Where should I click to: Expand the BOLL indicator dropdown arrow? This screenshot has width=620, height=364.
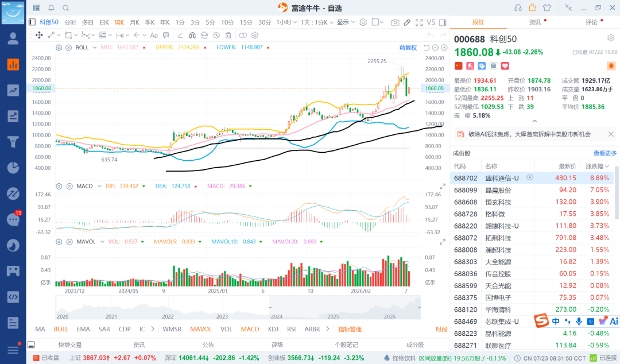pyautogui.click(x=95, y=48)
